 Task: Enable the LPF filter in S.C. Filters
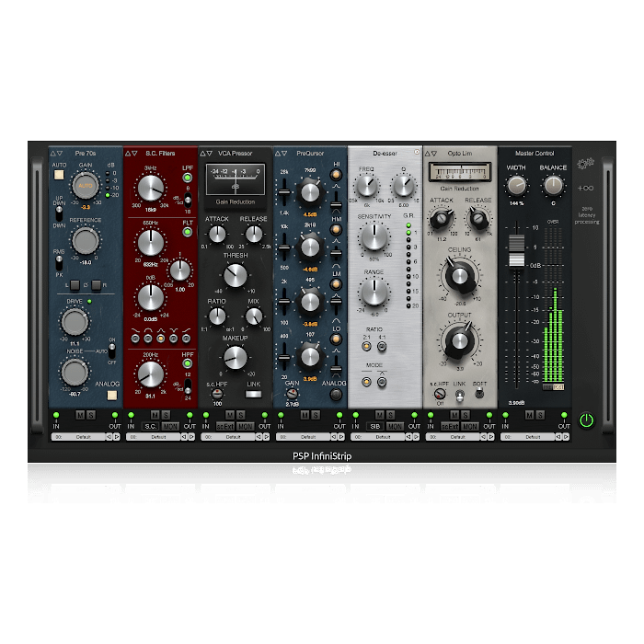pyautogui.click(x=188, y=178)
